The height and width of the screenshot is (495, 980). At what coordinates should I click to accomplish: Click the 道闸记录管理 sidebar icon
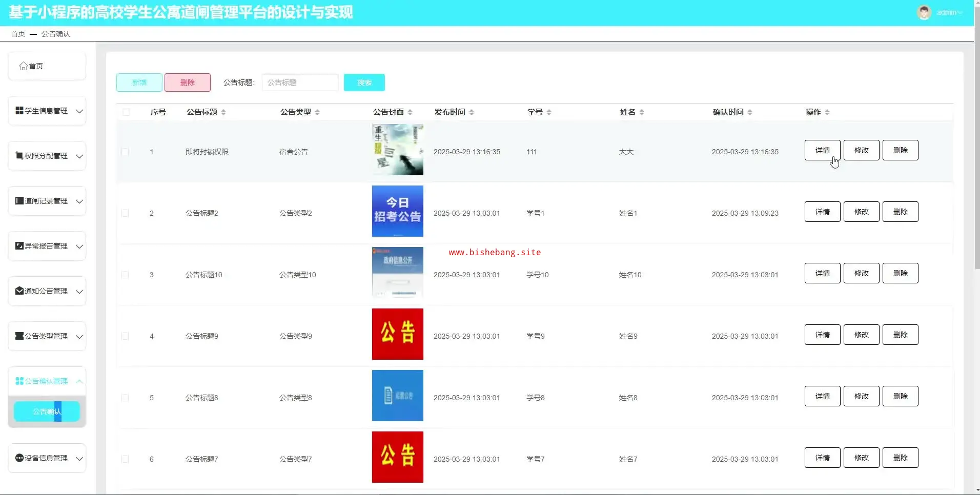tap(19, 201)
